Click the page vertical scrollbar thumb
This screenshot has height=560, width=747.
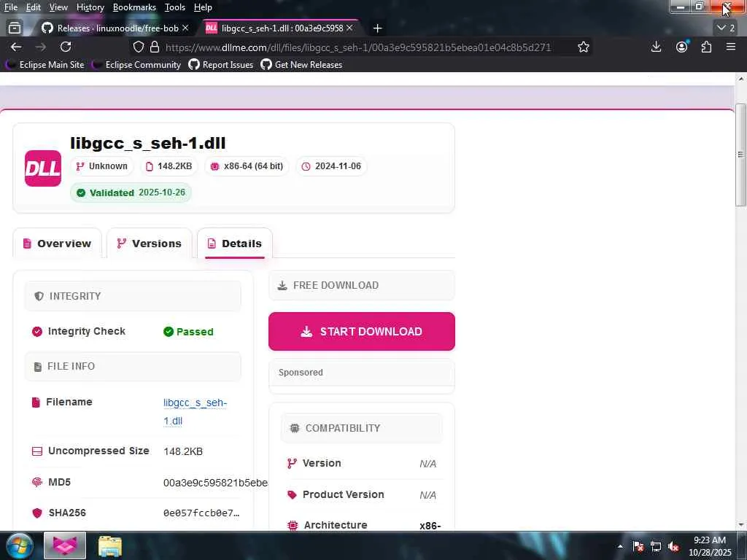coord(740,155)
